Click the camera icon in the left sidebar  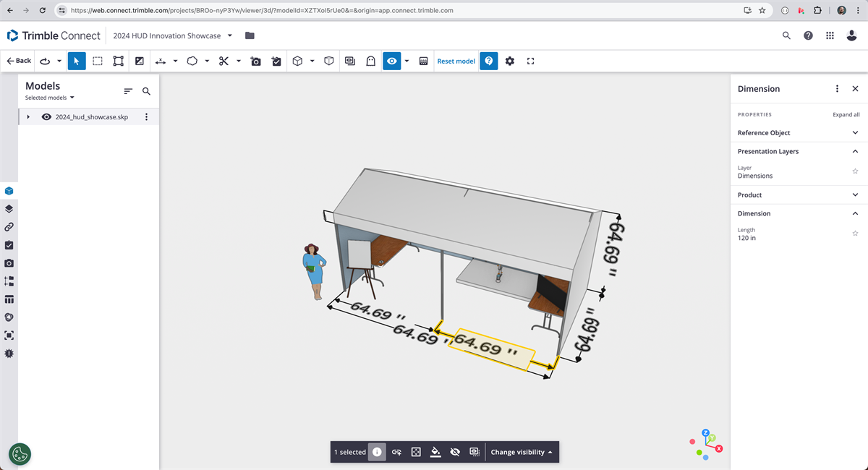9,263
